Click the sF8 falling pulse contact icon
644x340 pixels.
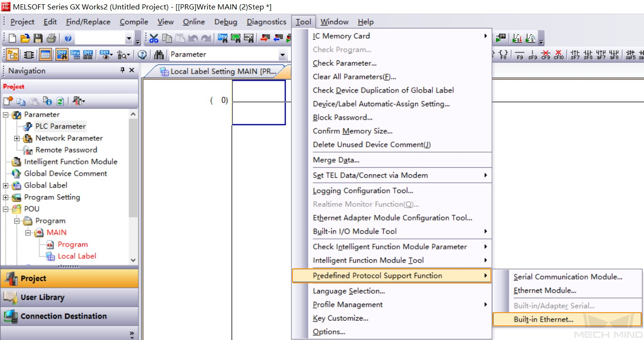pos(588,55)
